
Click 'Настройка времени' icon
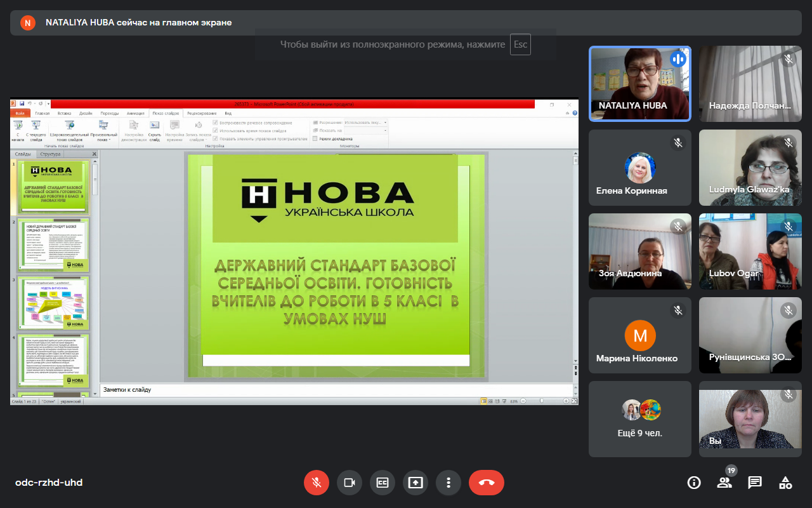(x=174, y=131)
